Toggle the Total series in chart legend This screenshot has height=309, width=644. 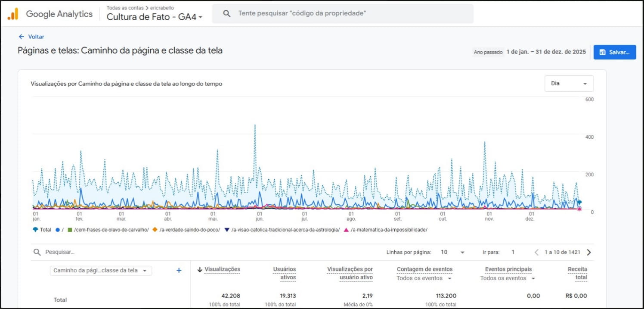click(x=42, y=230)
